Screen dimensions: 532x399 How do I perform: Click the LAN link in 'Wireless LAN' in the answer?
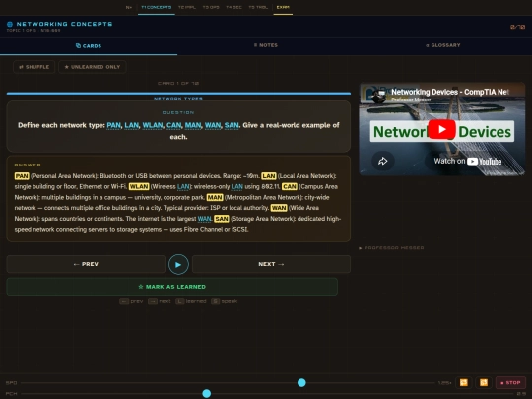pos(183,187)
